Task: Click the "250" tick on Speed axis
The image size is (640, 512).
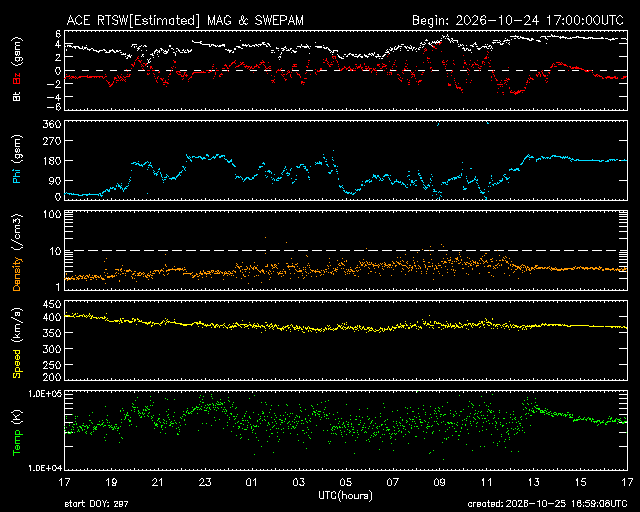Action: [x=52, y=365]
